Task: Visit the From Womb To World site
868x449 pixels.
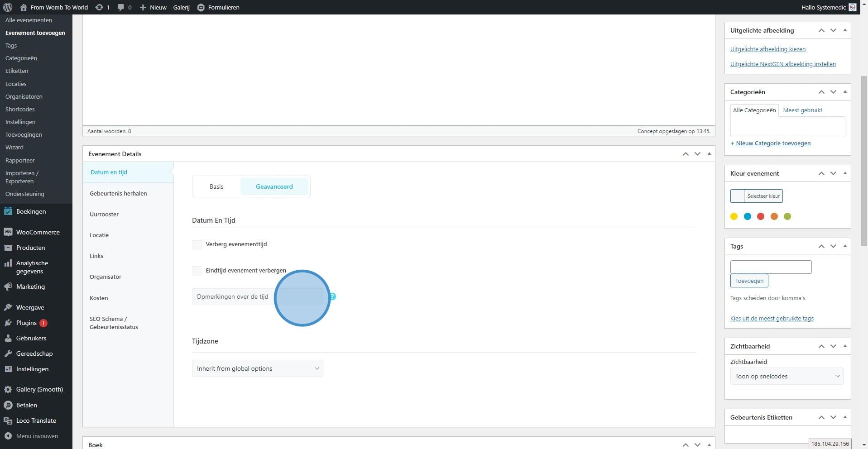Action: (54, 7)
